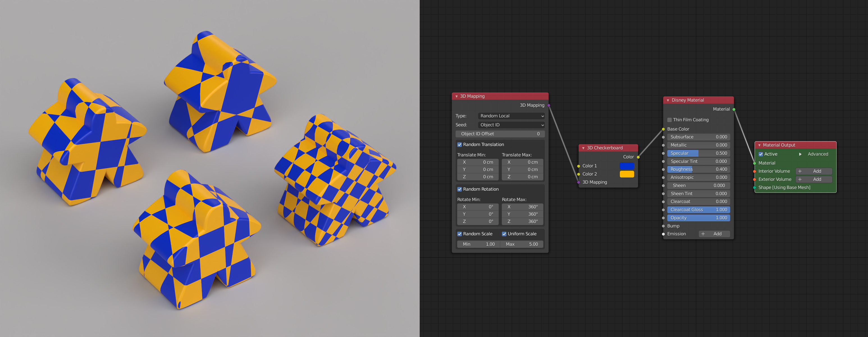Click the Shape input socket on Material Output
The image size is (868, 337).
(754, 188)
